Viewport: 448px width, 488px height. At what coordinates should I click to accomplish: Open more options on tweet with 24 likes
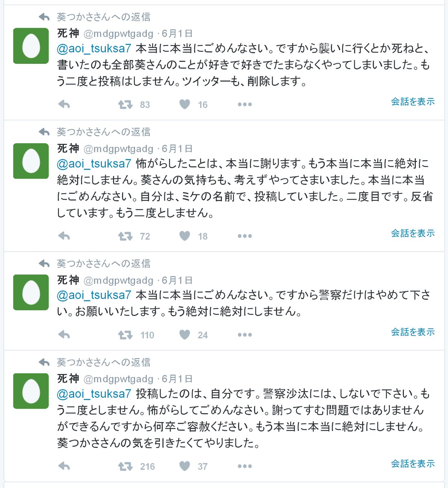245,335
